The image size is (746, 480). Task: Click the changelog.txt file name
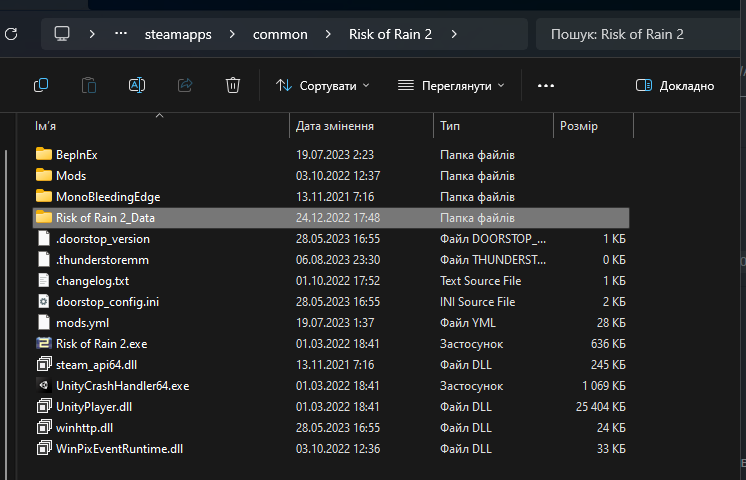click(92, 281)
